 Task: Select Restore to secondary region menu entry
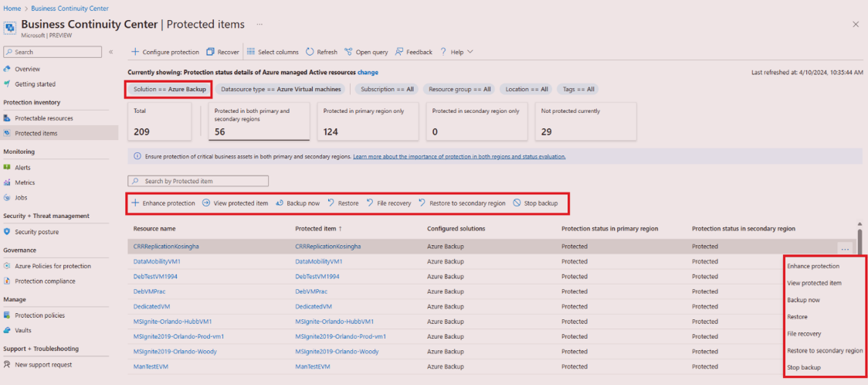click(x=825, y=351)
